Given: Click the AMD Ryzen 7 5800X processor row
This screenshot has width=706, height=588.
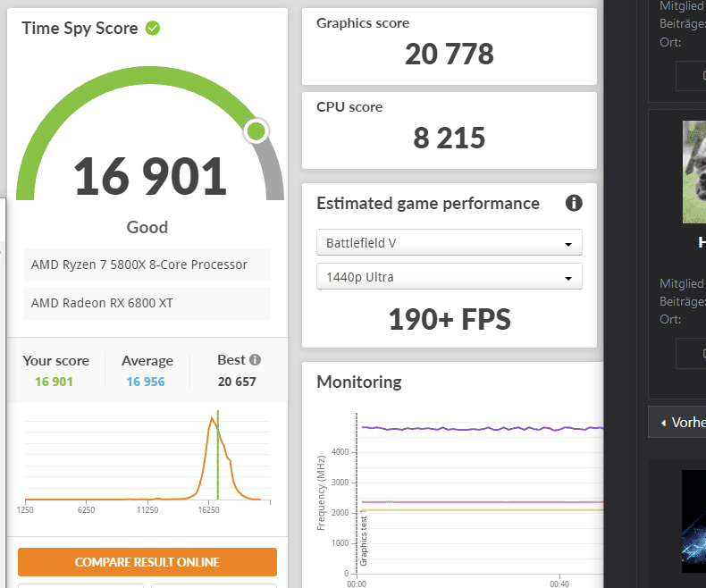Looking at the screenshot, I should click(x=147, y=265).
